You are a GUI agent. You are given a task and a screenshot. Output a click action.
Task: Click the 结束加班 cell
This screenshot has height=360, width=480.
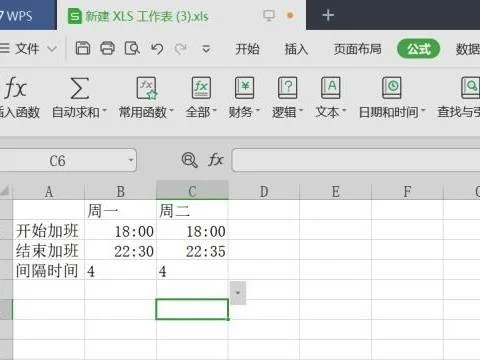pos(49,250)
